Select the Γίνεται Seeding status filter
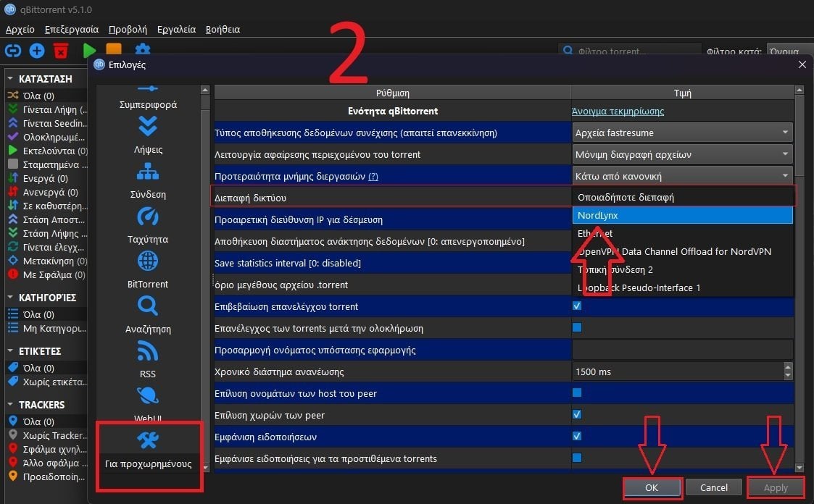 click(x=46, y=123)
